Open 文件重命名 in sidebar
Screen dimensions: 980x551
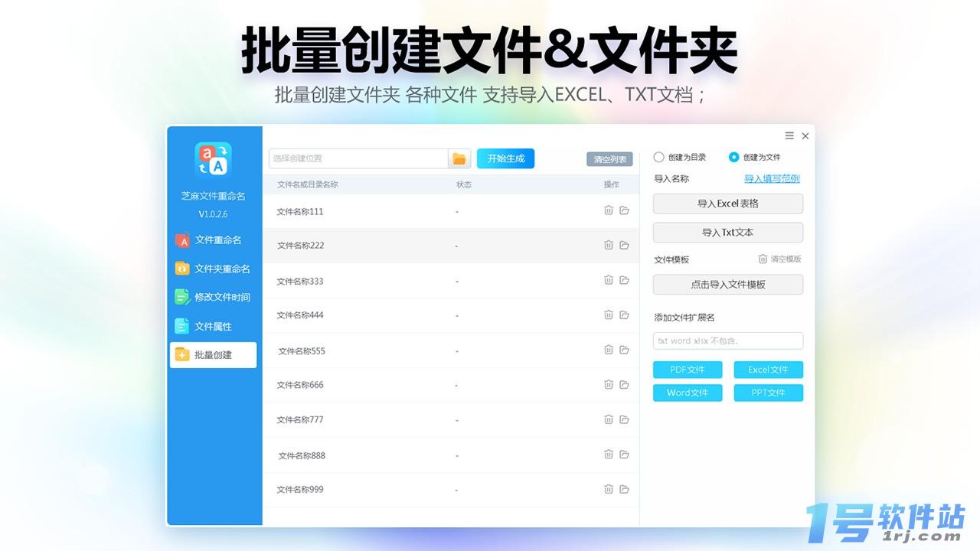pyautogui.click(x=213, y=240)
